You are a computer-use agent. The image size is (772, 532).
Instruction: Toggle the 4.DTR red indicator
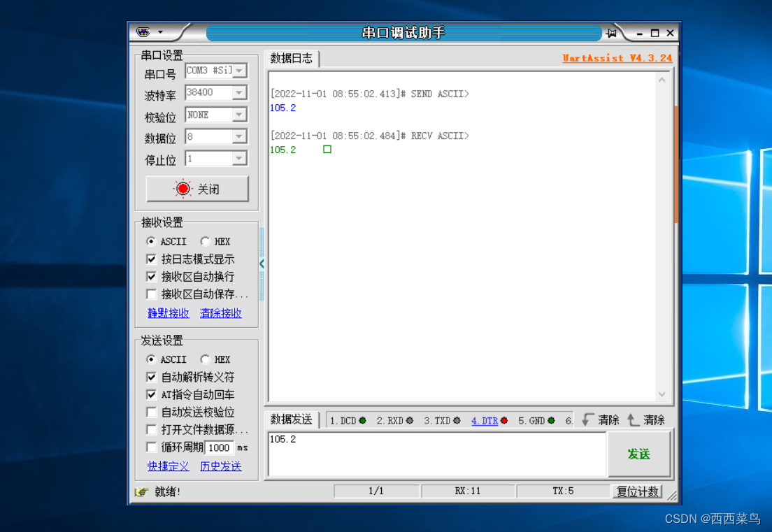pos(504,421)
